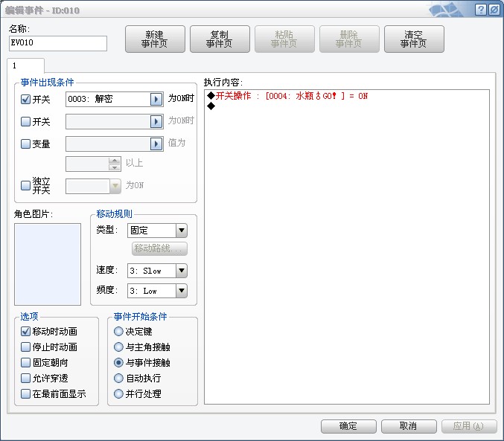Toggle 移动时动画 checkbox
The image size is (504, 441).
[x=25, y=331]
